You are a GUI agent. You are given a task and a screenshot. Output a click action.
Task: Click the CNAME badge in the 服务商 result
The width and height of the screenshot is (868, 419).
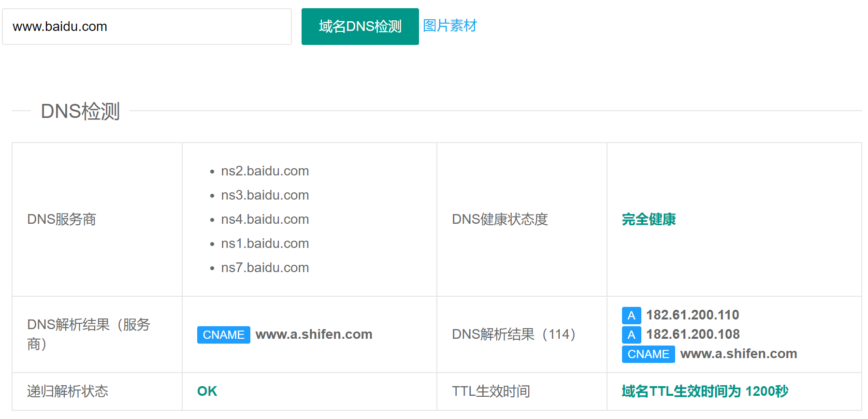click(224, 335)
